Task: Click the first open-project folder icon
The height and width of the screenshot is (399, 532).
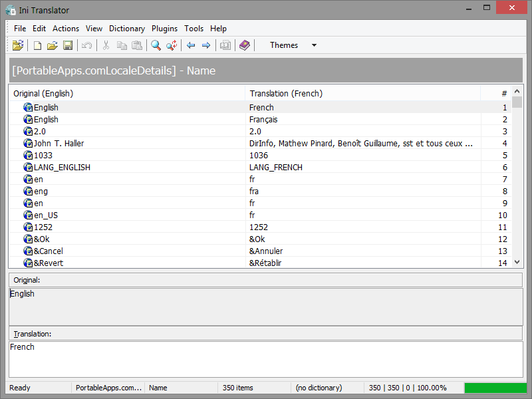Action: [x=18, y=45]
